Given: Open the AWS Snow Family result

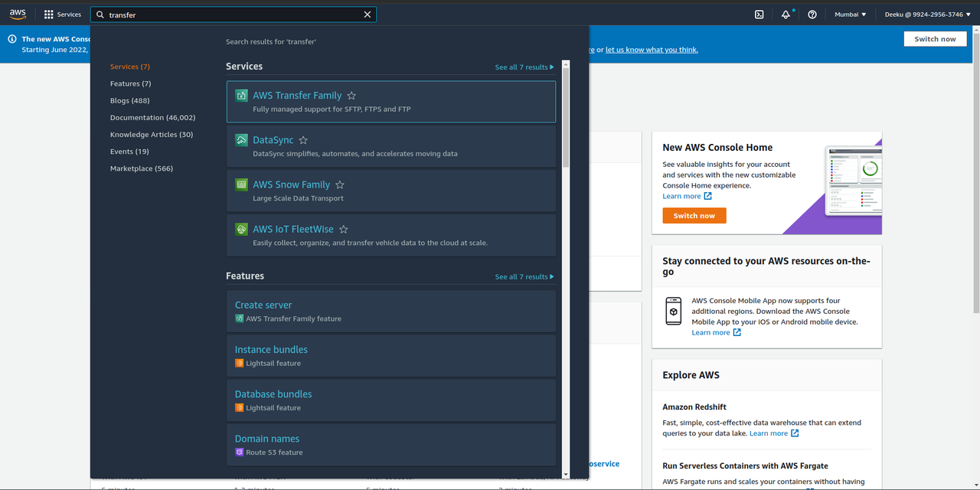Looking at the screenshot, I should click(x=391, y=191).
